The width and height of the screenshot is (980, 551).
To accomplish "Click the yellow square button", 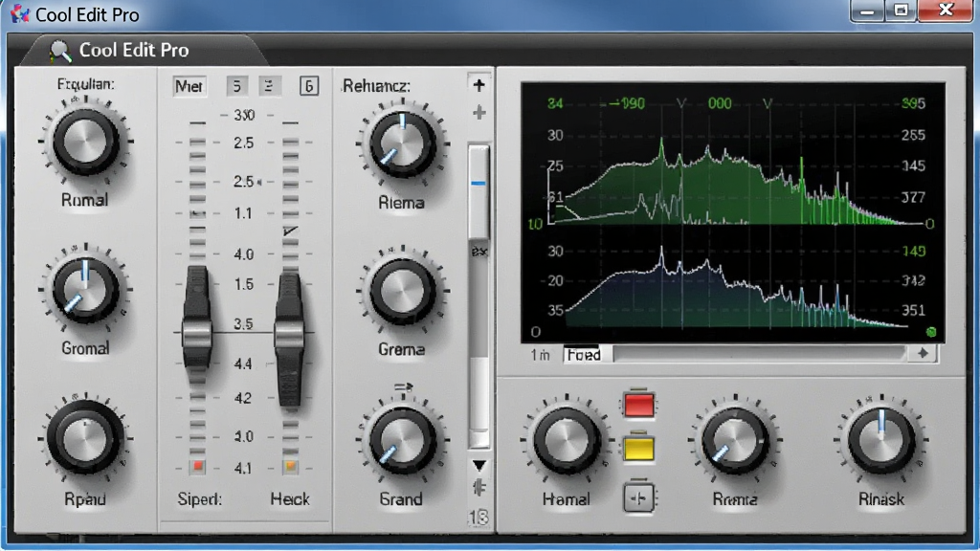I will pos(638,449).
